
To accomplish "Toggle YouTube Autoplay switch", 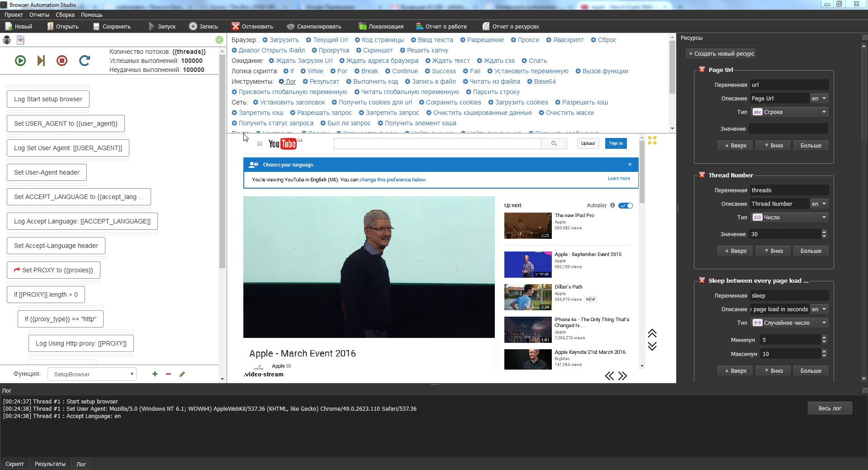I will pyautogui.click(x=626, y=205).
